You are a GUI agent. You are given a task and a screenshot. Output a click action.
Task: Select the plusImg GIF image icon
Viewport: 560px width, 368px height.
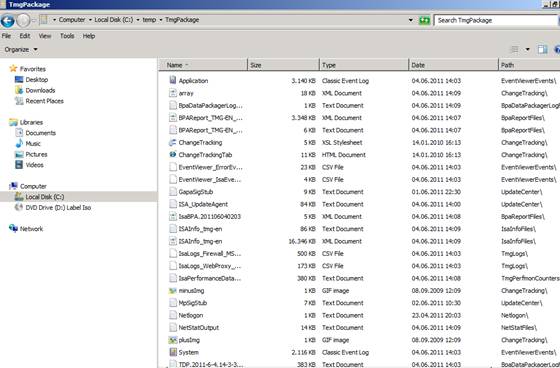click(x=173, y=340)
